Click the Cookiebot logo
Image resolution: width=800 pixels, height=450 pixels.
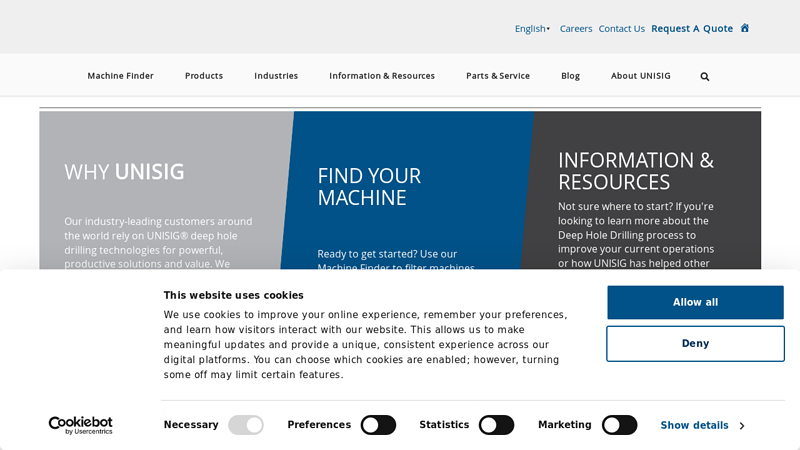80,425
